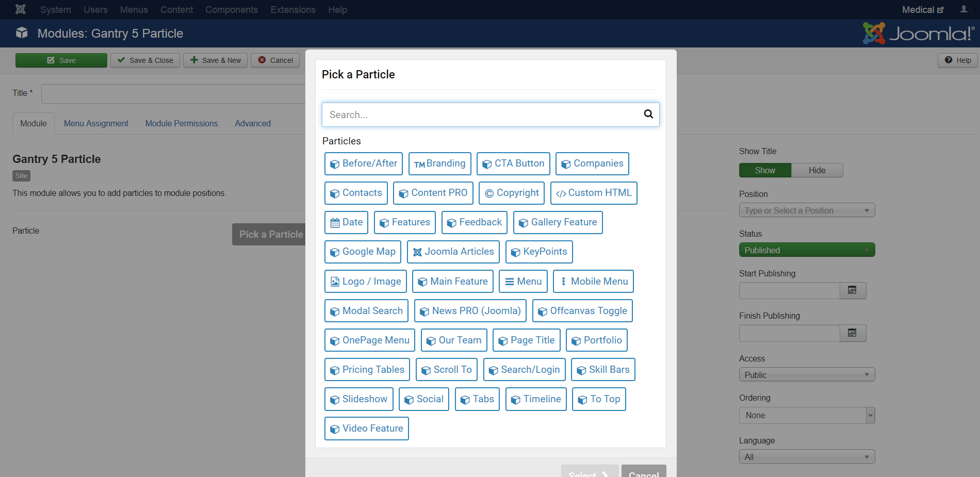Pick the Custom HTML particle
Screen dimensions: 980x477
pos(593,193)
